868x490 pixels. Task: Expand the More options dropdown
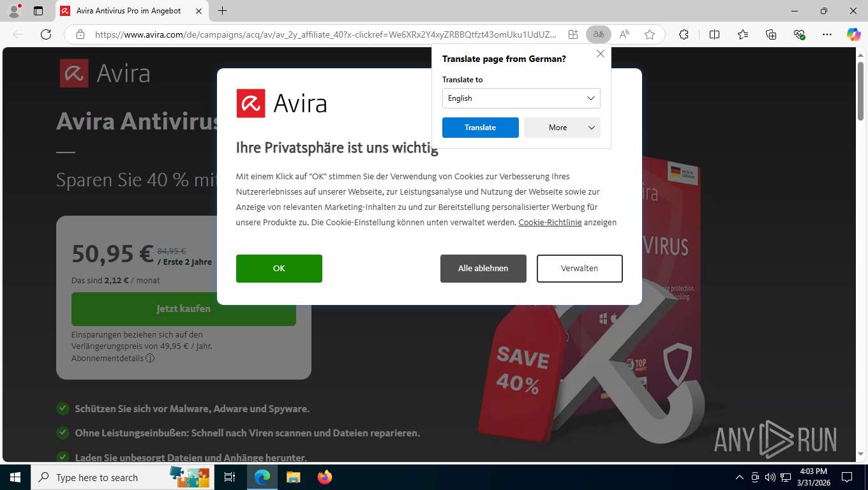[x=562, y=128]
